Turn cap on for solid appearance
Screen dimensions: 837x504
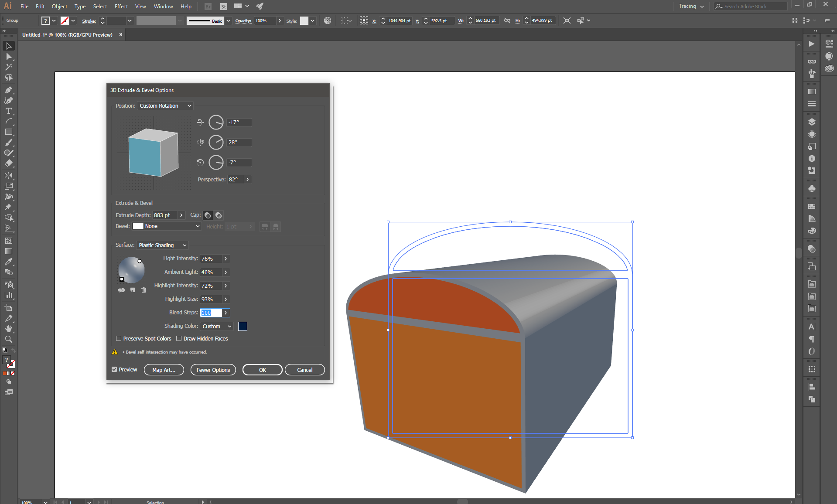[208, 215]
